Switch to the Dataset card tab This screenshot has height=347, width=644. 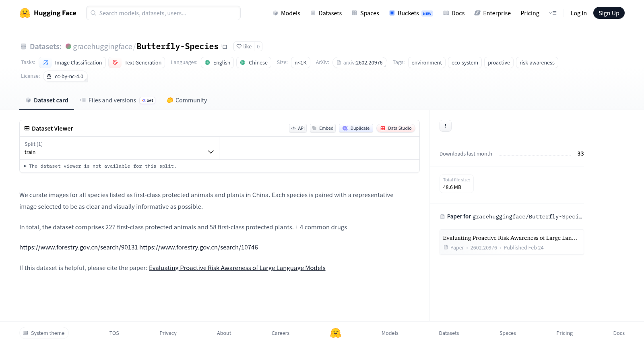[47, 100]
